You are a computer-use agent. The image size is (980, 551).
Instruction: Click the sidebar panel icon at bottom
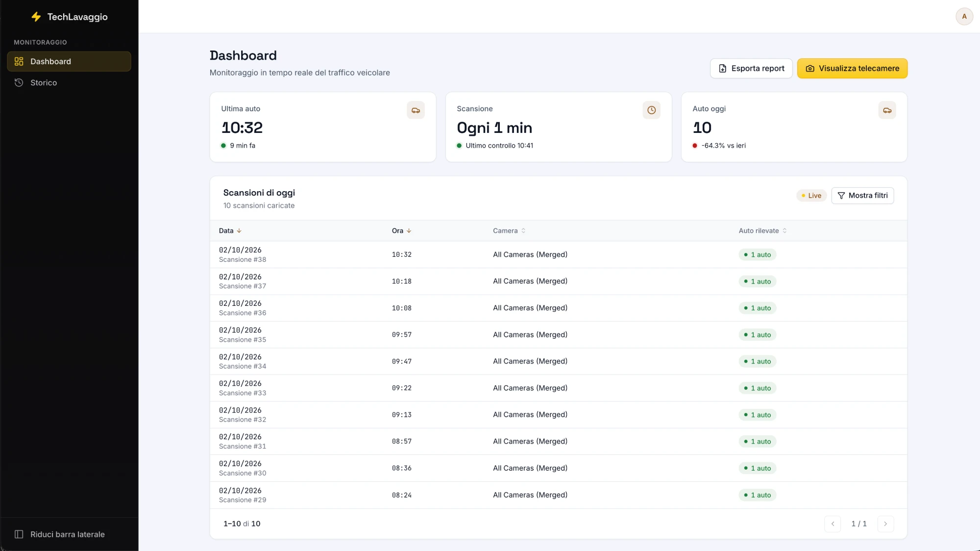pyautogui.click(x=19, y=534)
